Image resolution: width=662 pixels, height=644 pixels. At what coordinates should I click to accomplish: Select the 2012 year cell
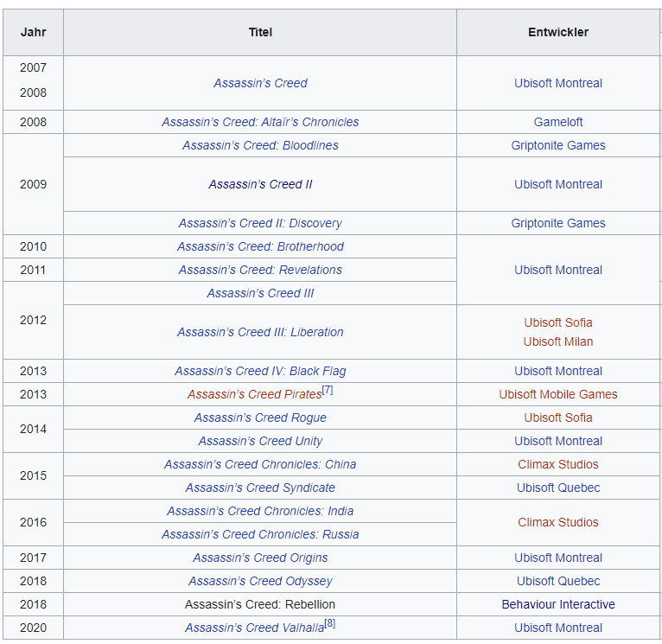34,320
